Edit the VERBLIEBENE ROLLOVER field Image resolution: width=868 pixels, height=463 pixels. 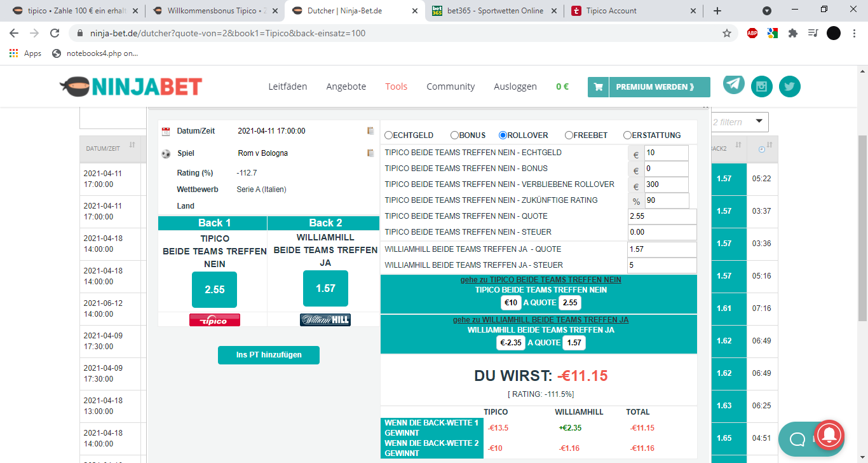(x=667, y=185)
